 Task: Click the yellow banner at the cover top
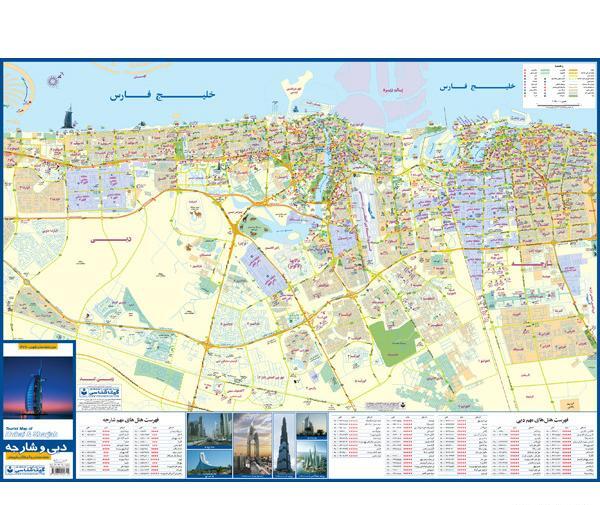point(38,347)
